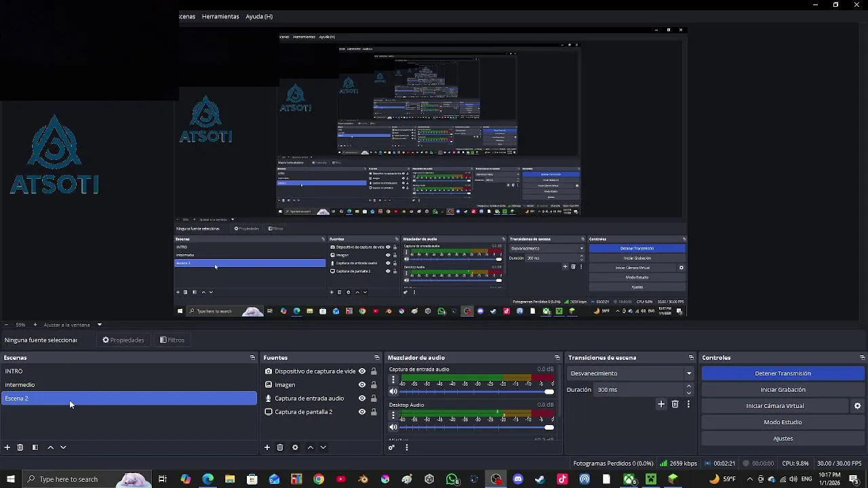Zoom out preview with minus icon

click(x=5, y=325)
